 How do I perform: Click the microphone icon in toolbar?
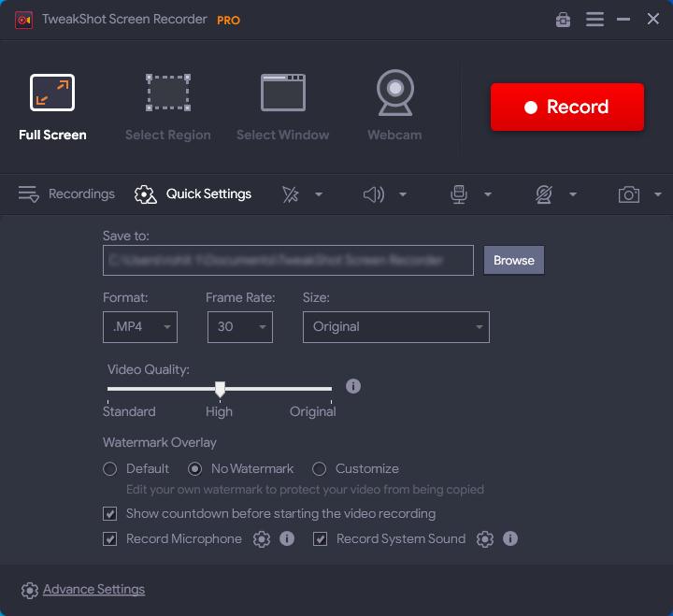tap(458, 194)
